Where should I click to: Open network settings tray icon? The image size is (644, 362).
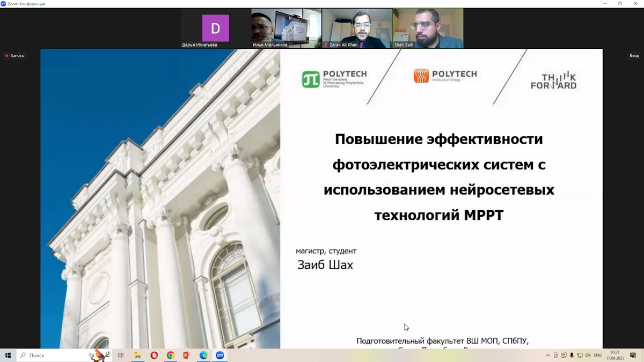(x=580, y=356)
